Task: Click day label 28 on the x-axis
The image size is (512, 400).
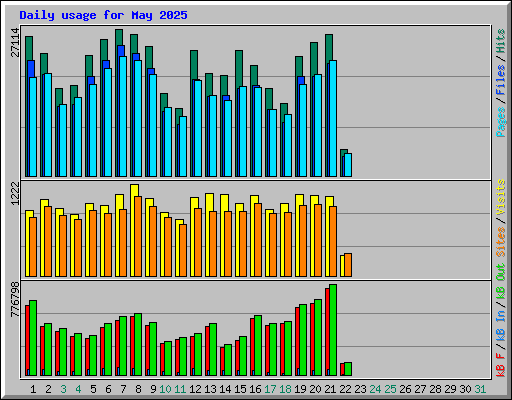Action: (x=435, y=389)
